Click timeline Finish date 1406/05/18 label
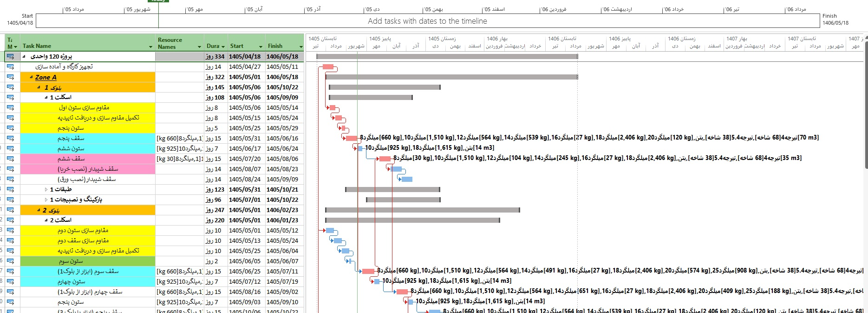The height and width of the screenshot is (313, 868). 835,23
